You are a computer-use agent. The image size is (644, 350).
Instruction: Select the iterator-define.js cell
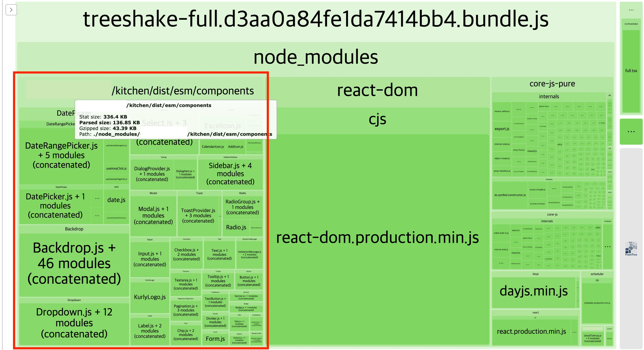pos(502,111)
